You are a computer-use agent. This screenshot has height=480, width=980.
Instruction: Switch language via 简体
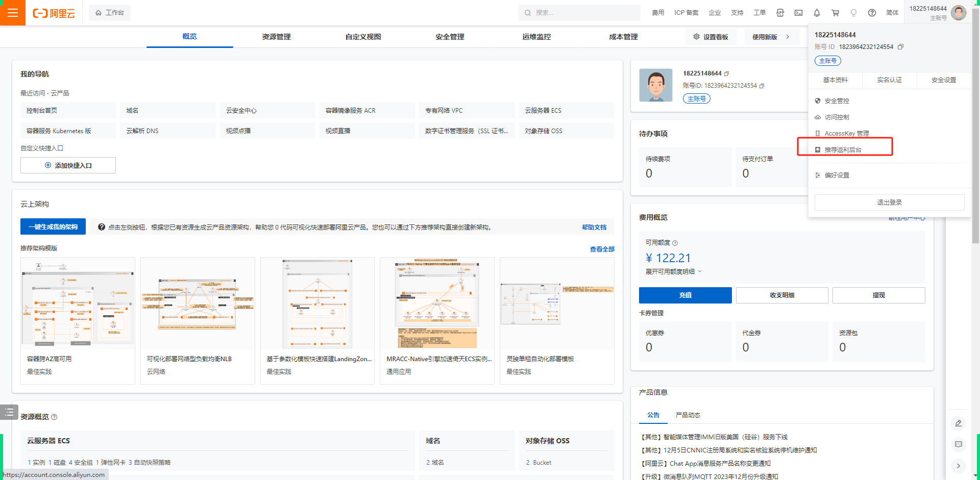(892, 13)
